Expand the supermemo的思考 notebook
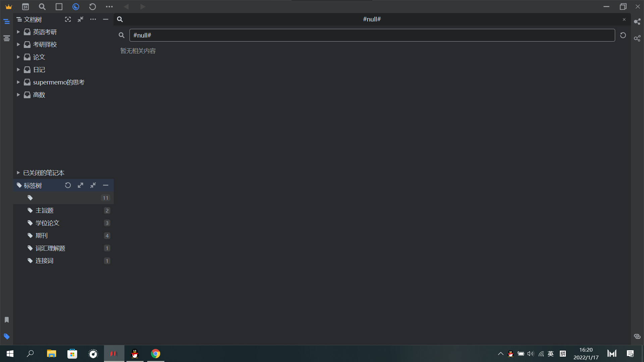 18,82
